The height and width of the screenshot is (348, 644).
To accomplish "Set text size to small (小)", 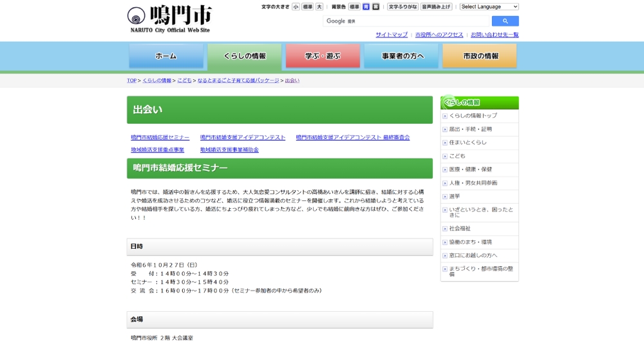I will point(296,6).
